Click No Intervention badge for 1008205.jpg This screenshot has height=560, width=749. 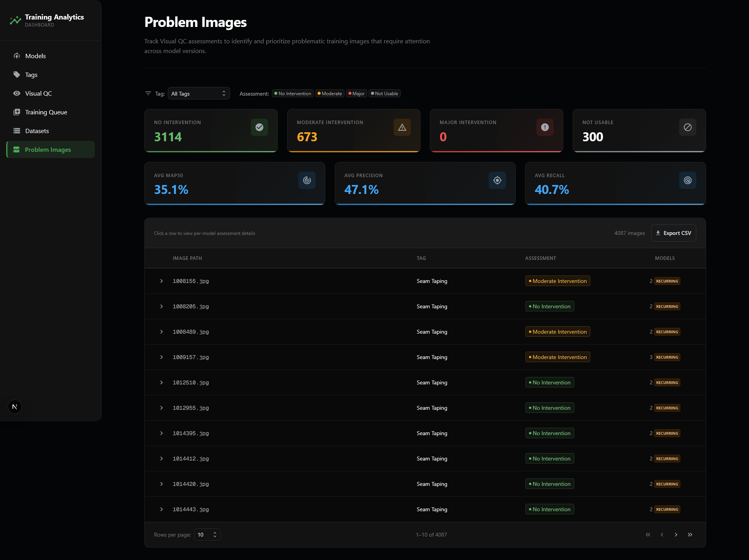point(550,306)
